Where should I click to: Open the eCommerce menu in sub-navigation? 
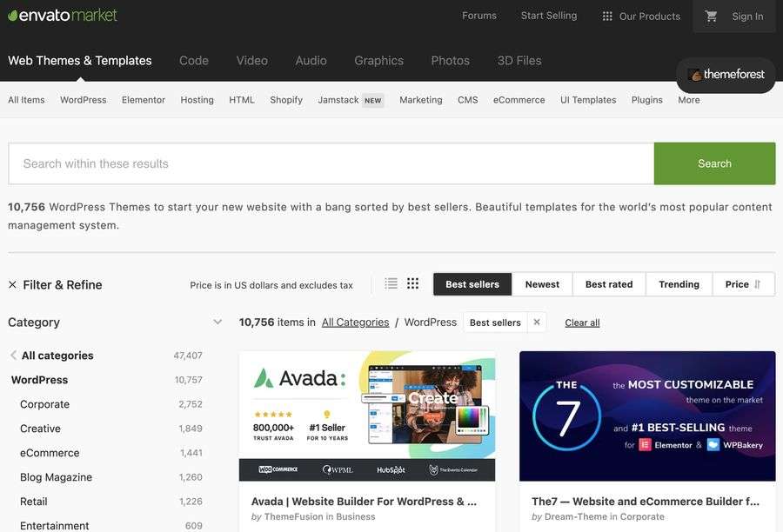pos(519,100)
